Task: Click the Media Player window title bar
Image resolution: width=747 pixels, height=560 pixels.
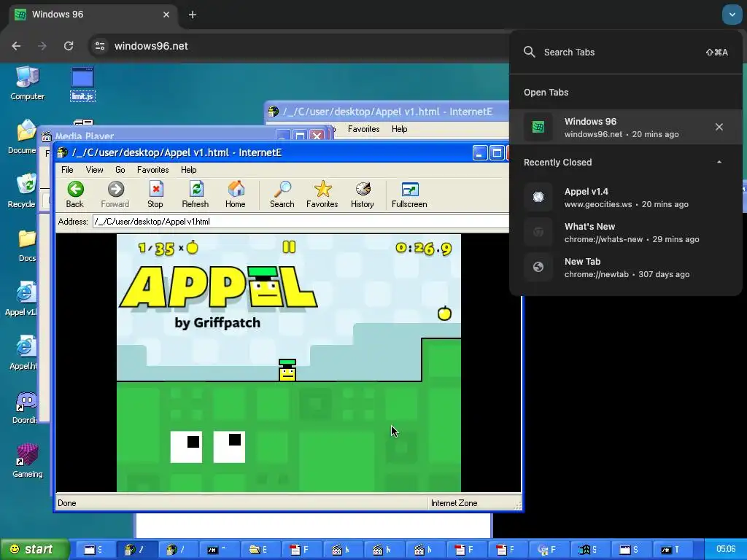Action: [x=158, y=136]
